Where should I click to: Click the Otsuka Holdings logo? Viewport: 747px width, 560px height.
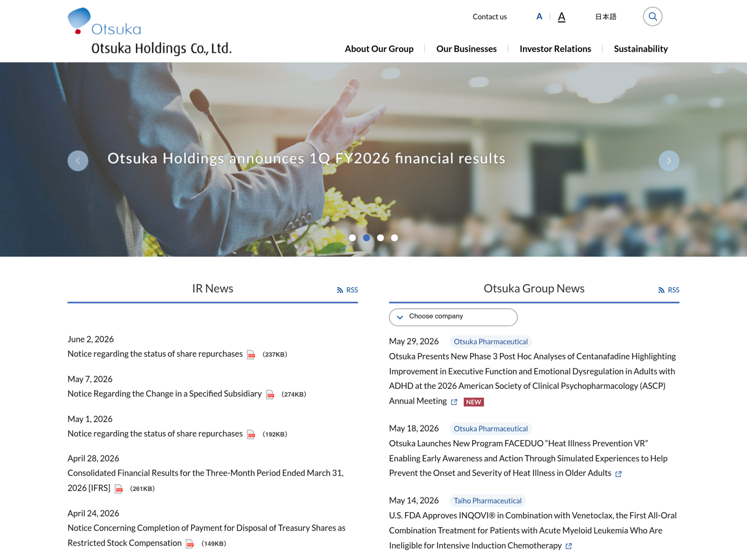[x=150, y=31]
